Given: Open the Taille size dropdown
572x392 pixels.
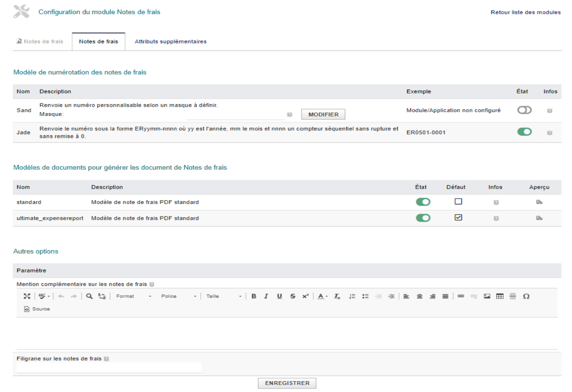Looking at the screenshot, I should (224, 296).
